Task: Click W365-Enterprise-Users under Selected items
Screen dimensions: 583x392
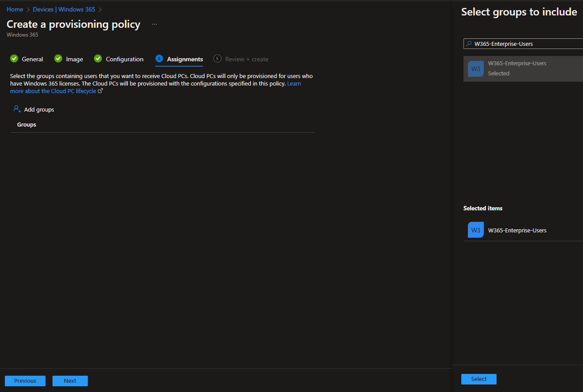Action: [517, 230]
